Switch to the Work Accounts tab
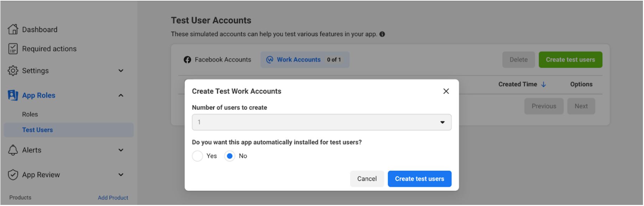This screenshot has height=206, width=644. pyautogui.click(x=305, y=60)
